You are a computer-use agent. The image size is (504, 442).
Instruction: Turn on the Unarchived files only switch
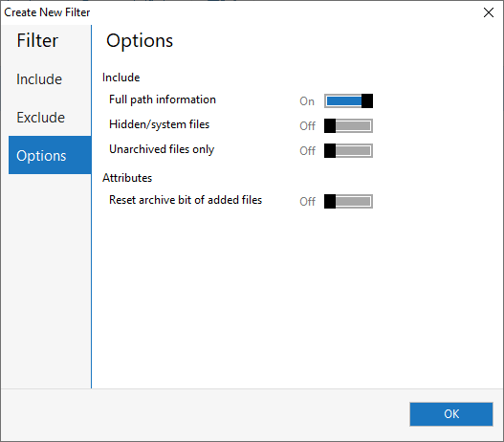pos(348,151)
